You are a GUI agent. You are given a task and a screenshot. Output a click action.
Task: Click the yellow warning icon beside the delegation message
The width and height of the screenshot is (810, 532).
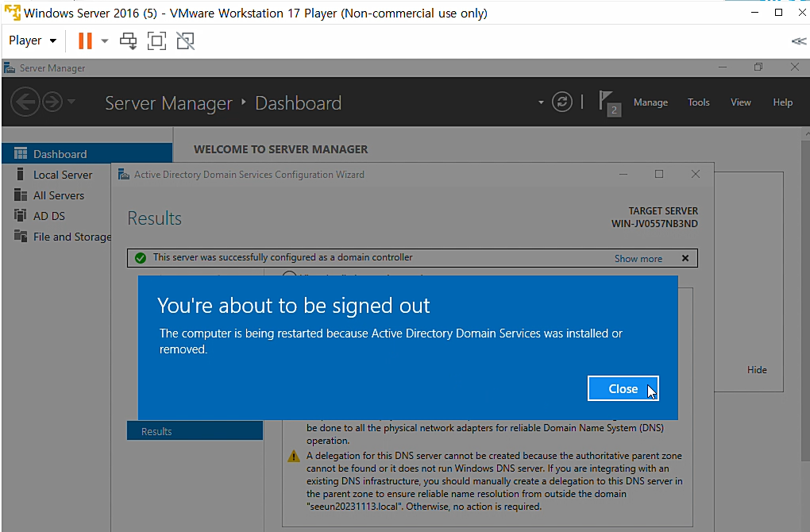click(x=293, y=456)
